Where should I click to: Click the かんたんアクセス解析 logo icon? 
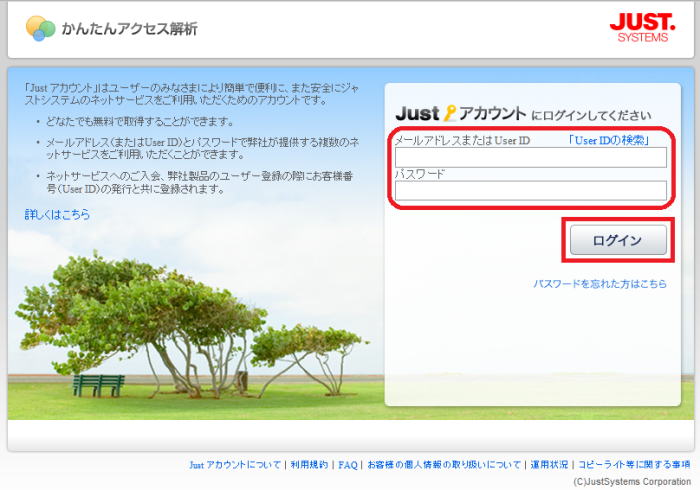coord(41,28)
